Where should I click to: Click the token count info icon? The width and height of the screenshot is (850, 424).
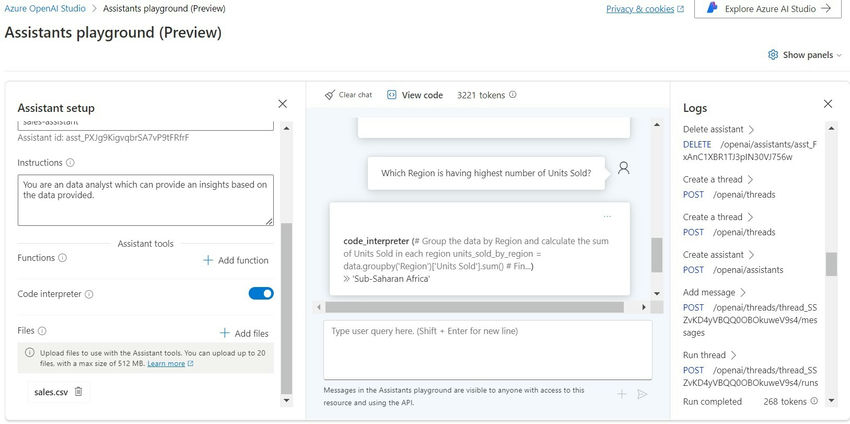tap(513, 95)
